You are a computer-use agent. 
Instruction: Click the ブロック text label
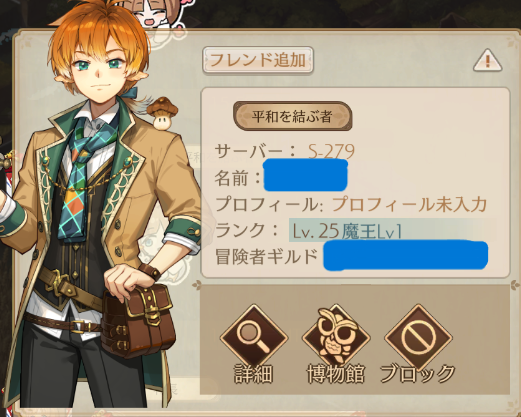pyautogui.click(x=417, y=373)
